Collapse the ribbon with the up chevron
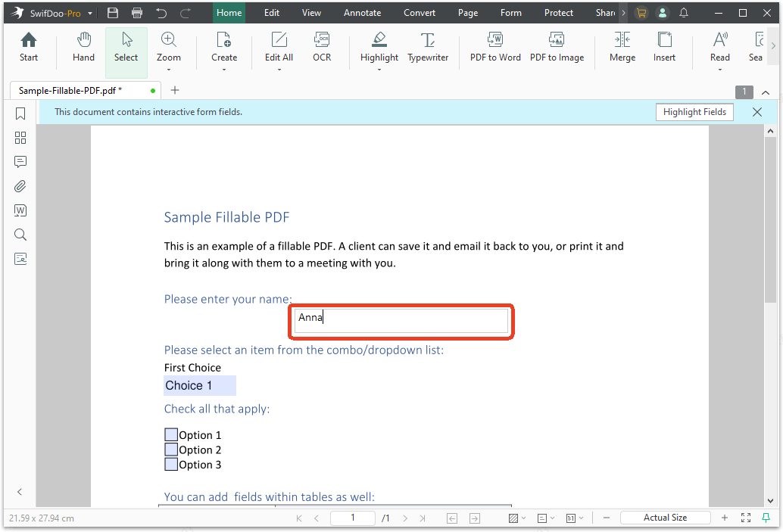This screenshot has width=783, height=532. point(766,92)
